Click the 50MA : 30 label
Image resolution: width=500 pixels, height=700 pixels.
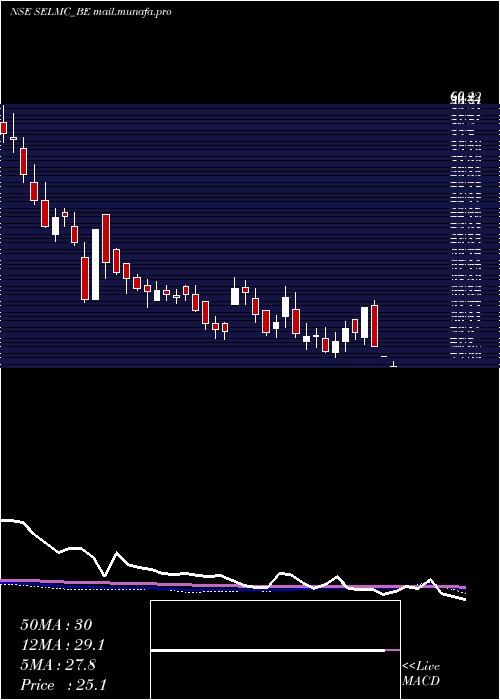pos(56,625)
